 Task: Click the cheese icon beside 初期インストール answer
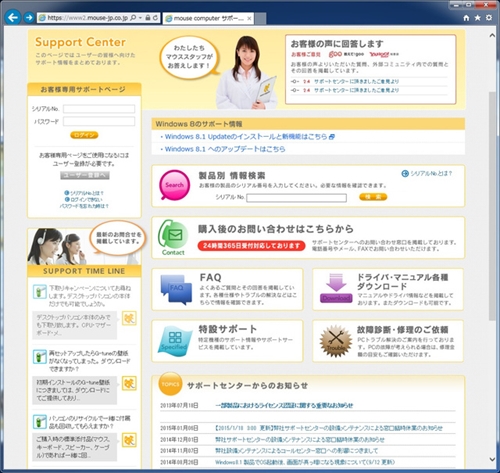[129, 383]
